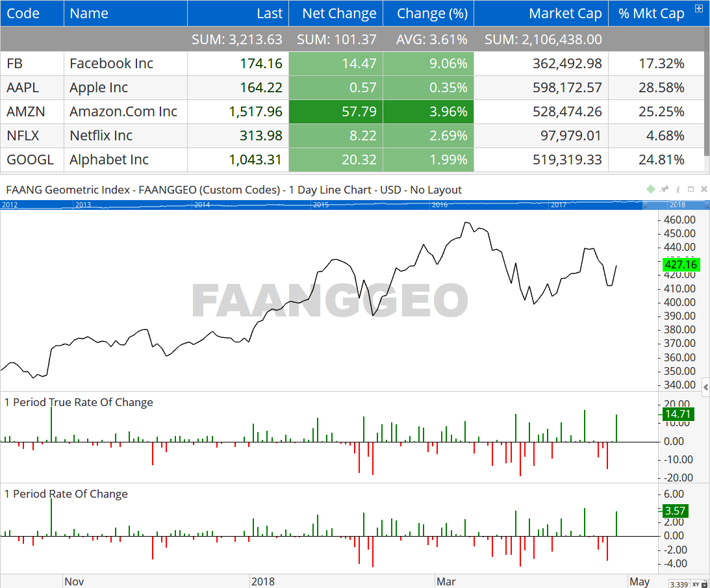Image resolution: width=710 pixels, height=588 pixels.
Task: Click the Alphabet Inc name cell
Action: [125, 159]
